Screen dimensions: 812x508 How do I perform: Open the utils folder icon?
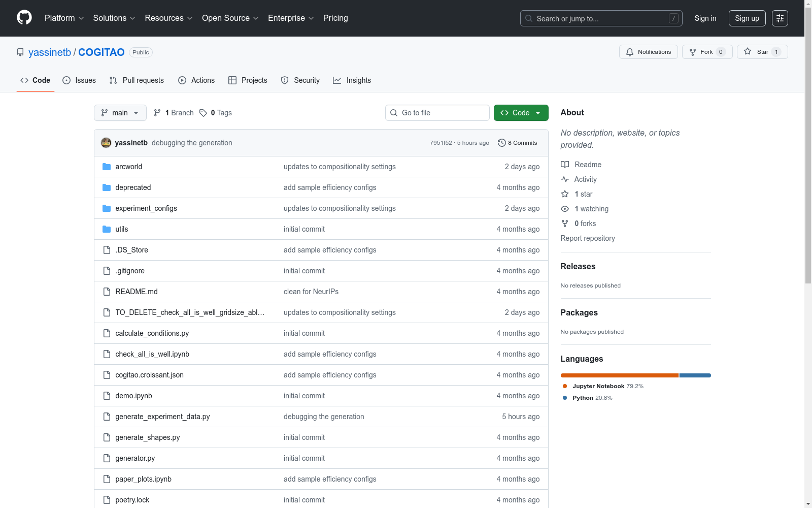coord(107,229)
